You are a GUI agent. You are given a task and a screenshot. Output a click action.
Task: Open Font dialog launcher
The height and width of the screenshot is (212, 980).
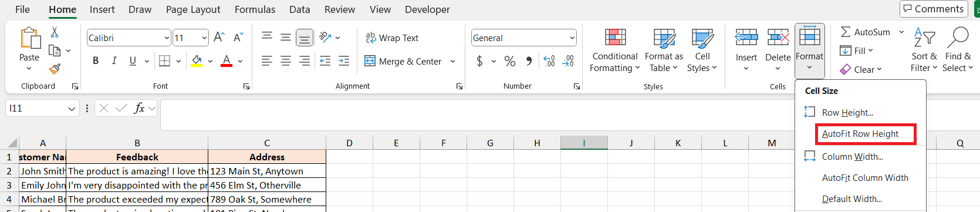point(246,86)
